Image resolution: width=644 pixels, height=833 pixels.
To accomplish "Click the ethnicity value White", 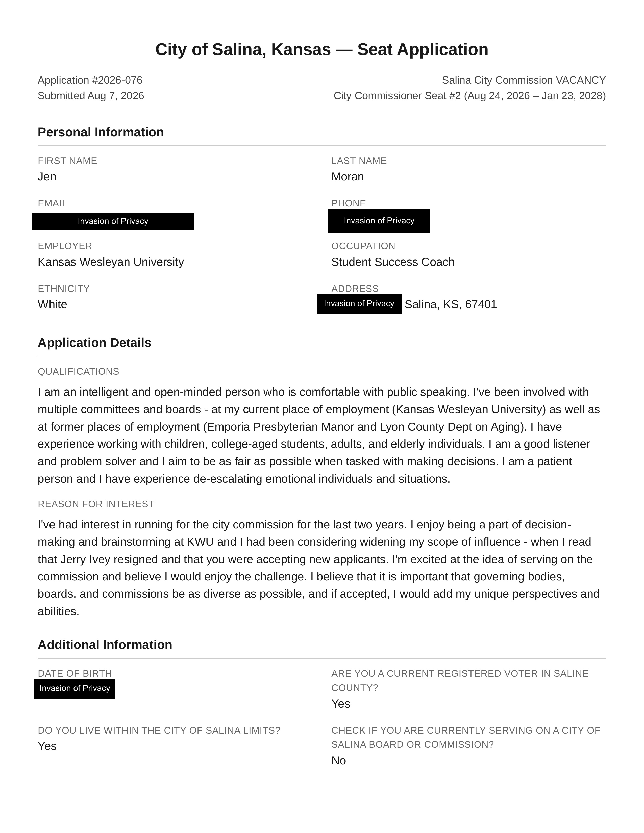I will coord(52,304).
